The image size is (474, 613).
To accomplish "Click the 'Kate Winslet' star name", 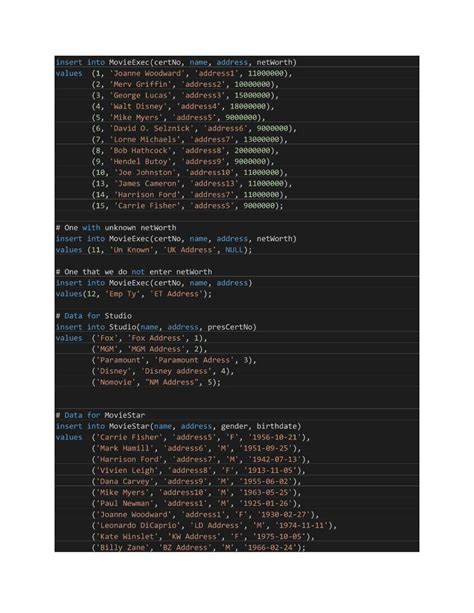I will (127, 536).
